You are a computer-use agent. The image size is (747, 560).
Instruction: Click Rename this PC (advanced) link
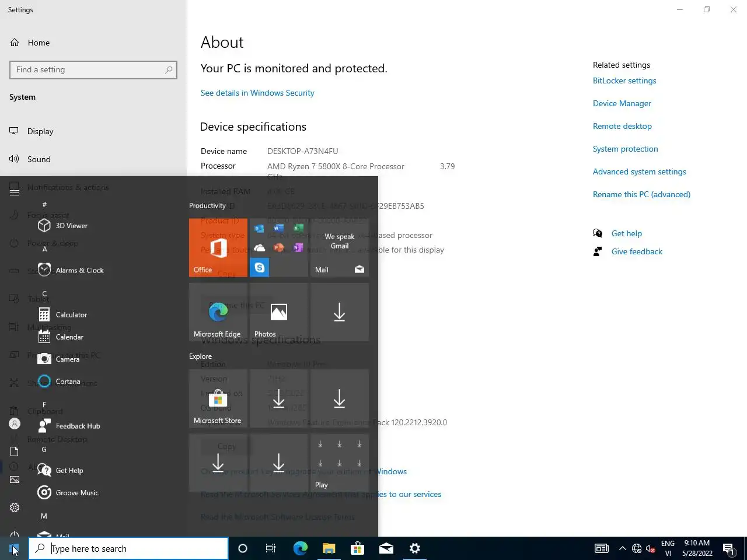click(641, 194)
